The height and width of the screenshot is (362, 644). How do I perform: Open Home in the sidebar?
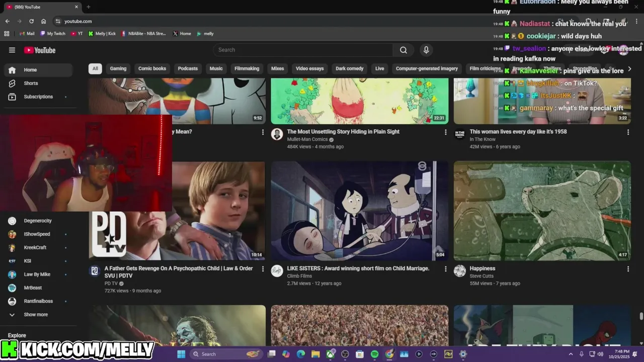point(38,70)
